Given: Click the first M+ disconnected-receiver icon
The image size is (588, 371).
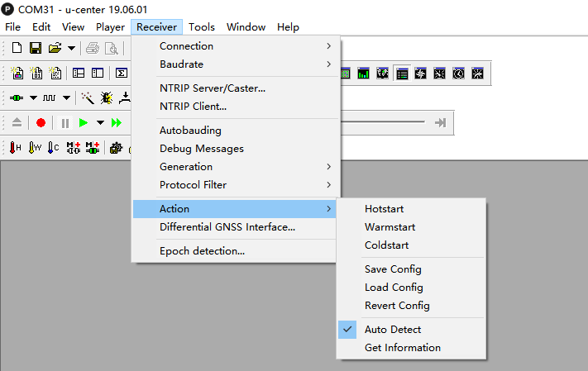Looking at the screenshot, I should (x=74, y=148).
